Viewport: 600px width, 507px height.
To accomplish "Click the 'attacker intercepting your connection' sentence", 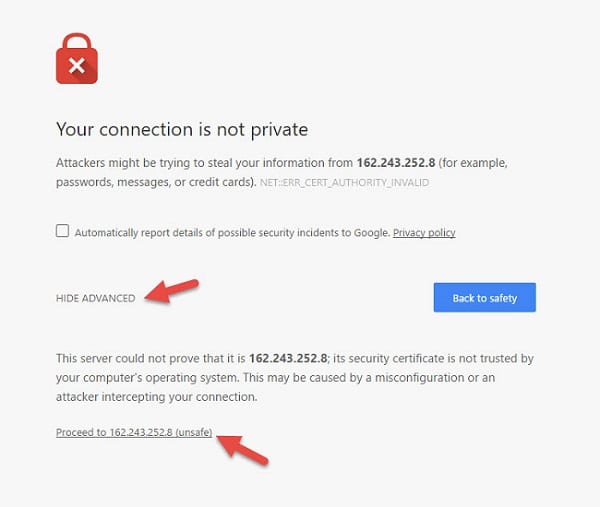I will tap(157, 397).
